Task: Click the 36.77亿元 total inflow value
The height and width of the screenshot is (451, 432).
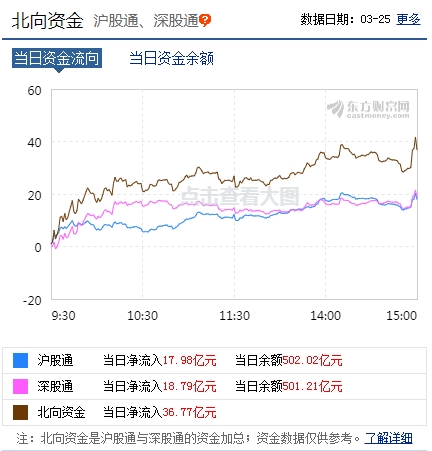Action: pos(190,412)
